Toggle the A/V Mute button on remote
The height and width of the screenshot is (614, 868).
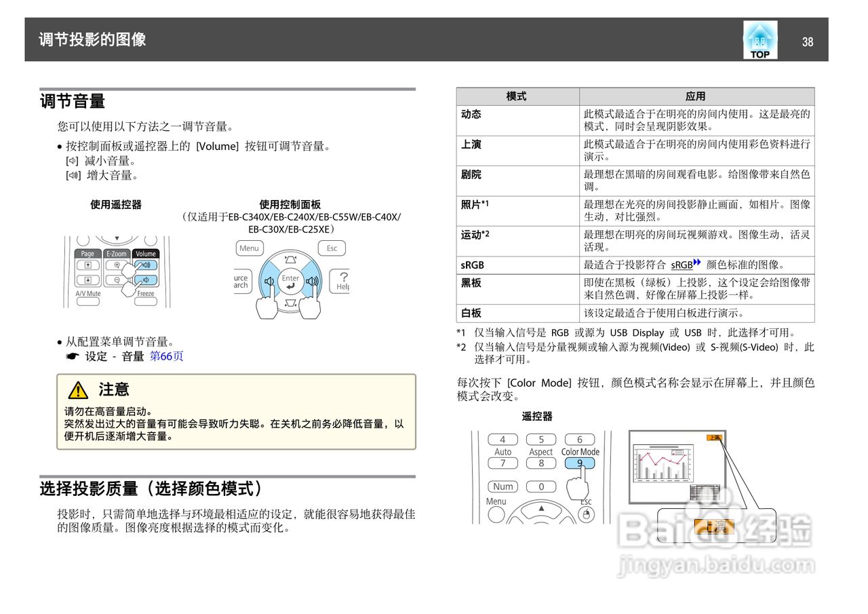click(87, 301)
